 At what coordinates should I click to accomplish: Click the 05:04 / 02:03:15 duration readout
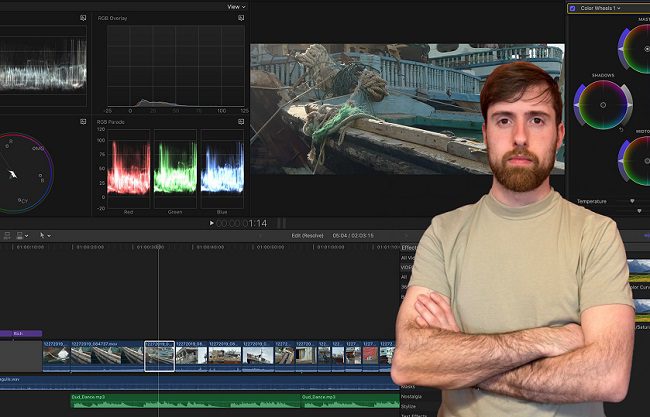pyautogui.click(x=353, y=235)
